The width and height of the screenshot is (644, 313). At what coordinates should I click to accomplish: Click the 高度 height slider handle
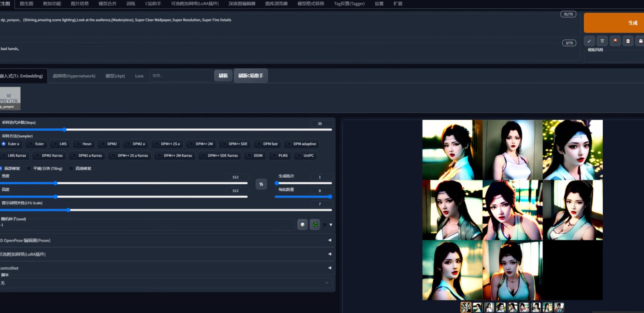(x=55, y=197)
